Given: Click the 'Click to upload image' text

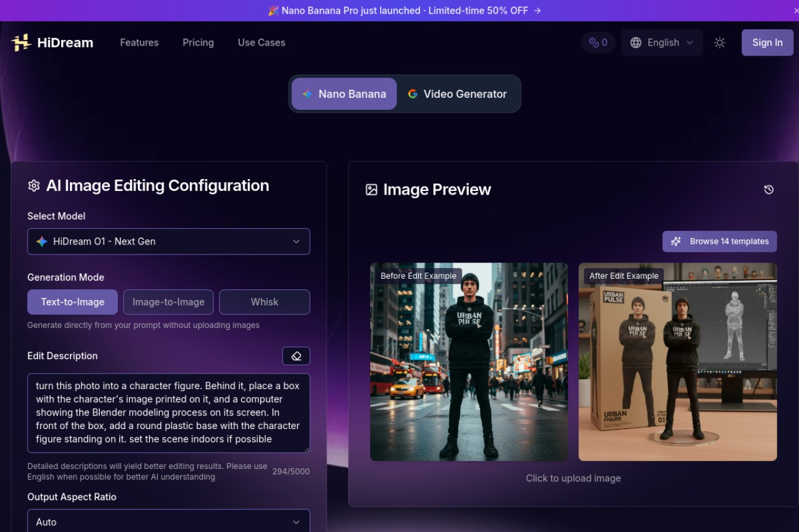Looking at the screenshot, I should click(x=573, y=478).
